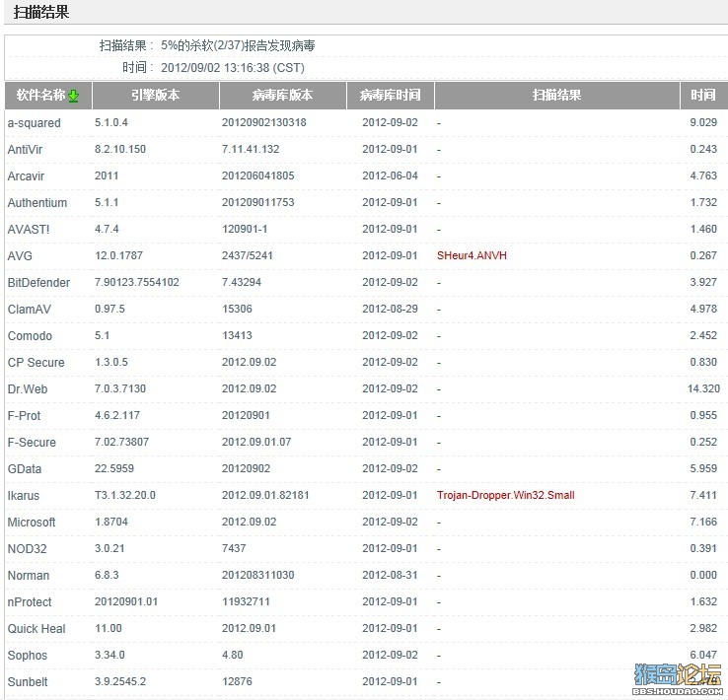This screenshot has width=728, height=700.
Task: Select the Norman row name
Action: coord(29,576)
